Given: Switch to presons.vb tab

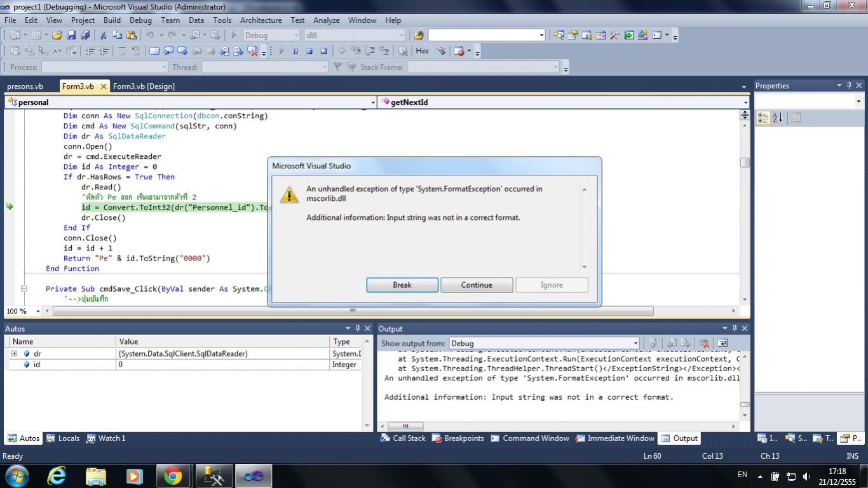Looking at the screenshot, I should tap(25, 86).
